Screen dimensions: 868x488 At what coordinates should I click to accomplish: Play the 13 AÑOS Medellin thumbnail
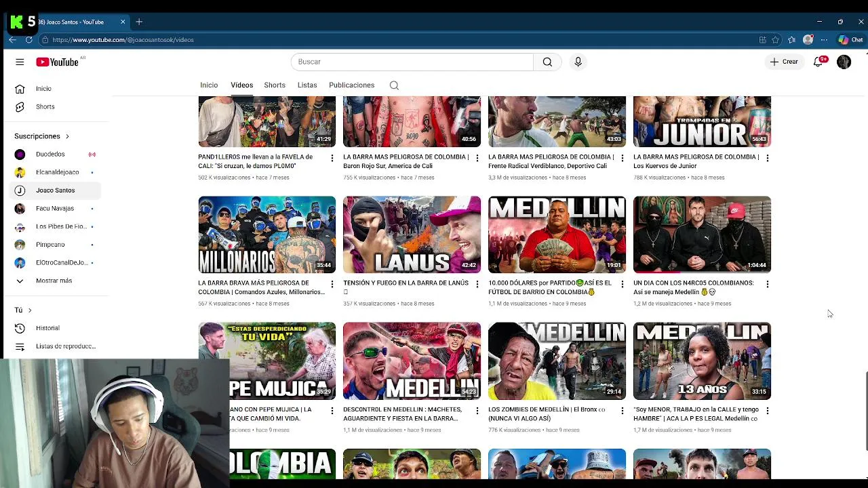[x=702, y=361]
